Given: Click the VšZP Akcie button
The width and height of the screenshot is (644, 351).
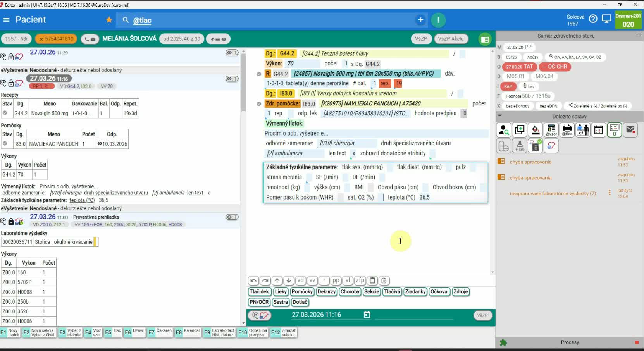Looking at the screenshot, I should tap(451, 39).
